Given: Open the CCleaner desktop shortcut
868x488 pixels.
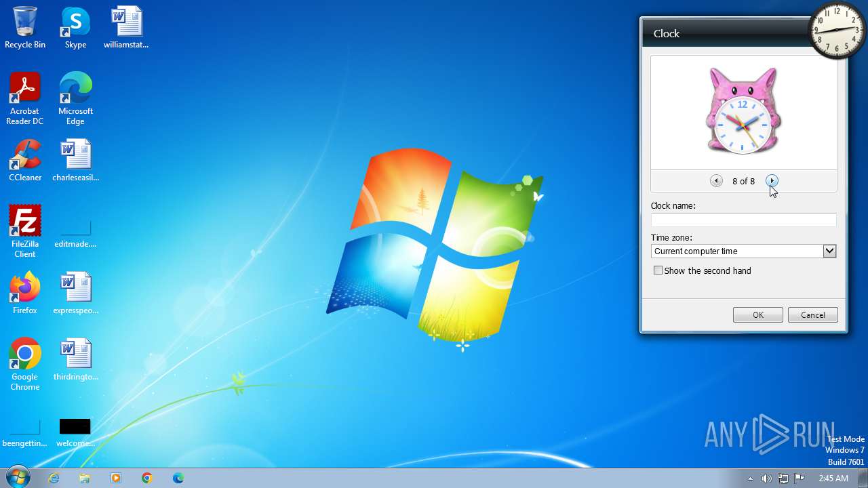Looking at the screenshot, I should click(x=25, y=161).
